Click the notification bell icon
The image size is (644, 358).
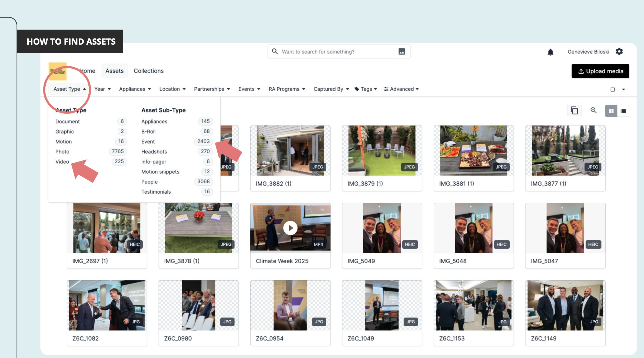550,52
